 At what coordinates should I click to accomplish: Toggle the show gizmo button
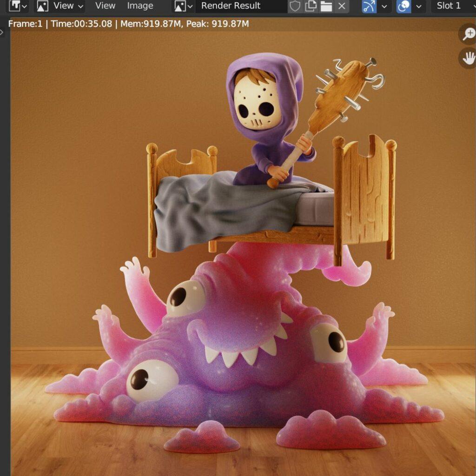click(x=369, y=6)
